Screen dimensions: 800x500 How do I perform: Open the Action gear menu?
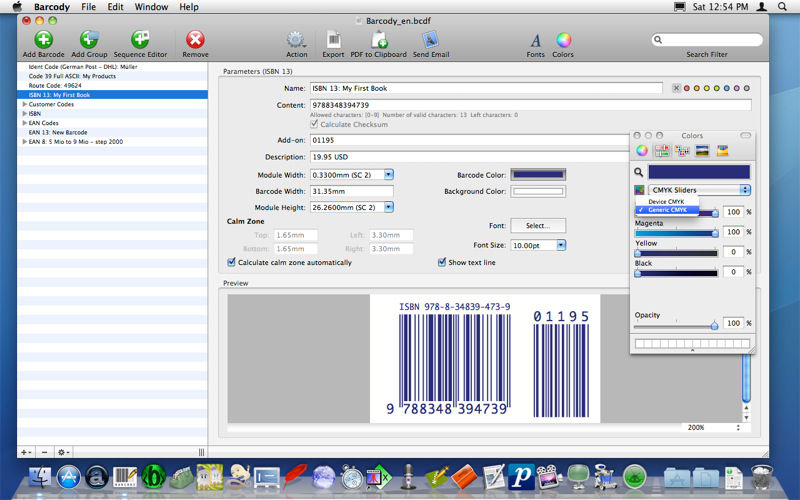click(296, 40)
